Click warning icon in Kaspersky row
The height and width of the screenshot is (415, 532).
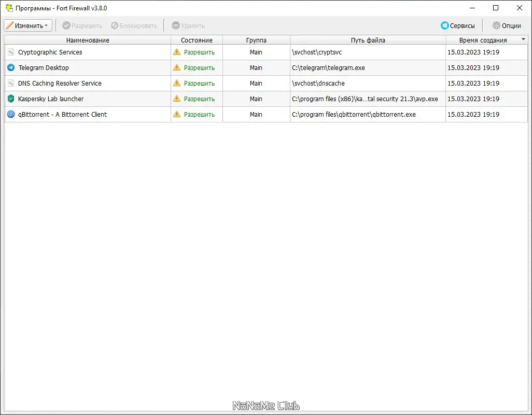(177, 99)
